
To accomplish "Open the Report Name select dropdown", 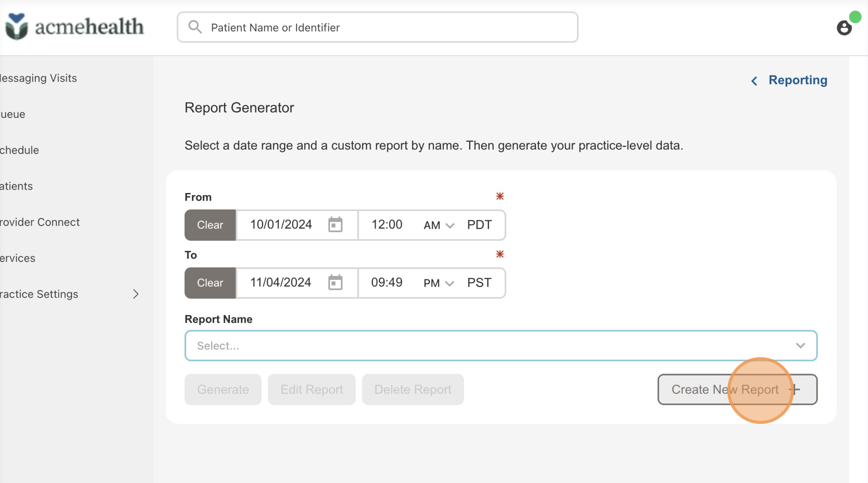I will (501, 345).
